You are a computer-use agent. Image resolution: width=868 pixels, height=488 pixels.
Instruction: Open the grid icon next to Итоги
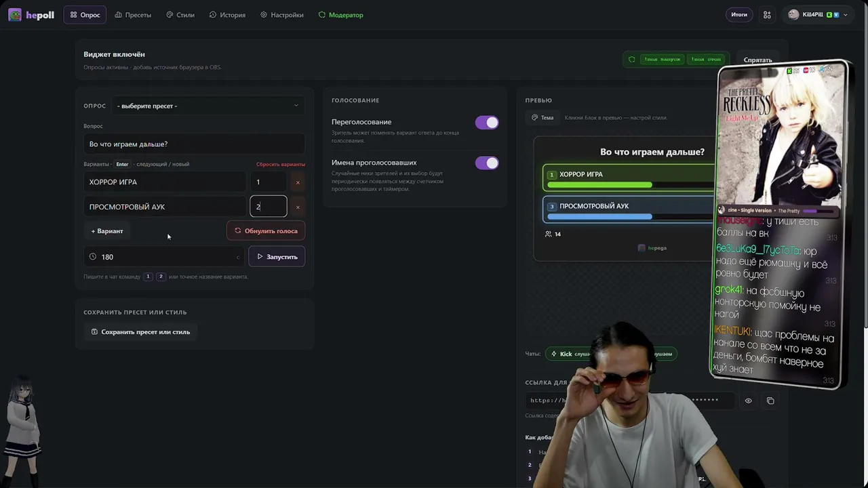[x=767, y=15]
